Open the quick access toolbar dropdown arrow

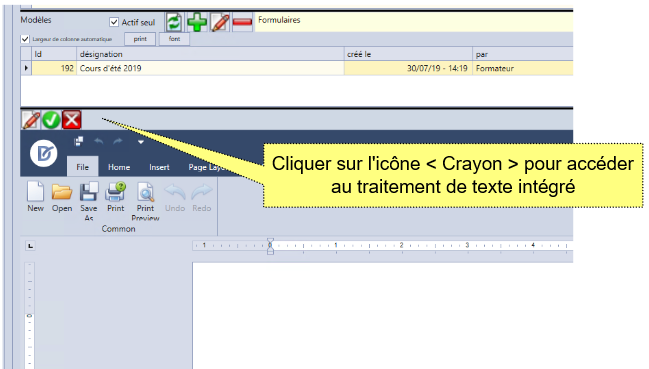tap(141, 142)
